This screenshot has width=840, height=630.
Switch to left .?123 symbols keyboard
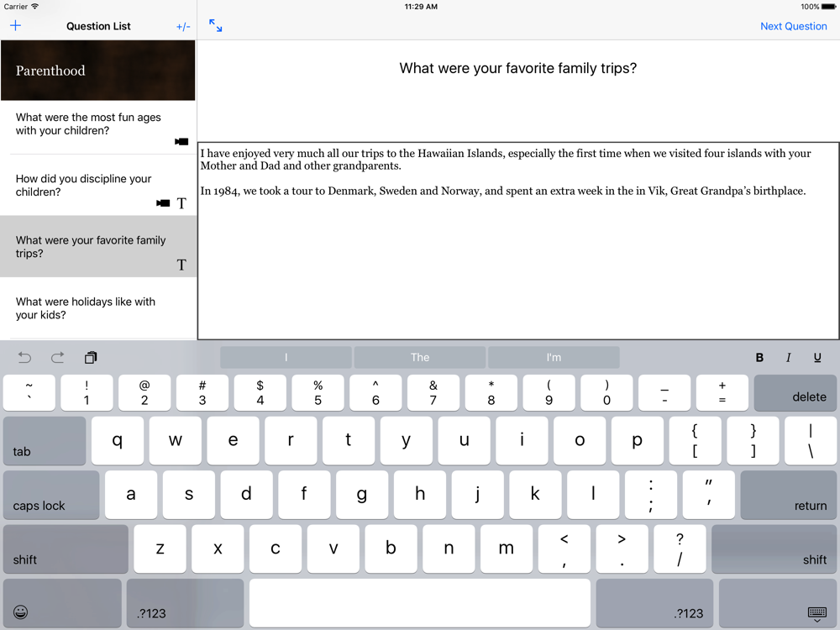[186, 603]
